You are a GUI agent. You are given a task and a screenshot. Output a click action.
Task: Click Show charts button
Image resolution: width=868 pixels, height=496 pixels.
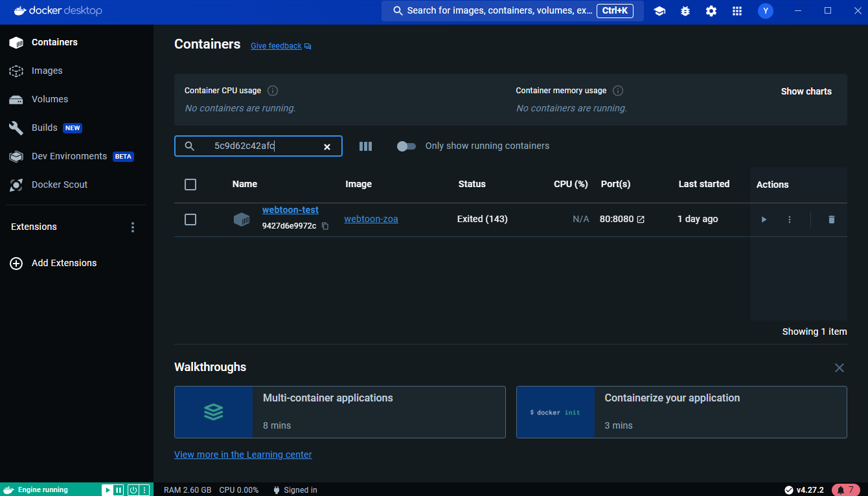click(806, 91)
